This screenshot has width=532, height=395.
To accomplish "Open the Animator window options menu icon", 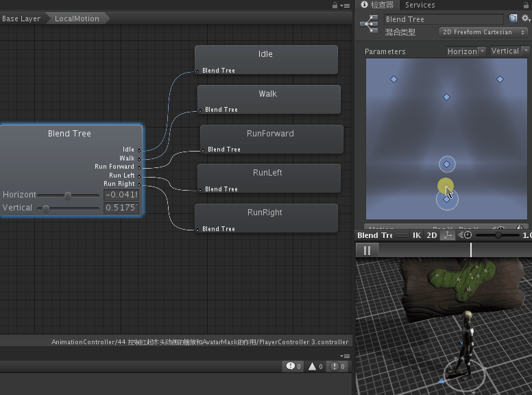I will coord(345,5).
